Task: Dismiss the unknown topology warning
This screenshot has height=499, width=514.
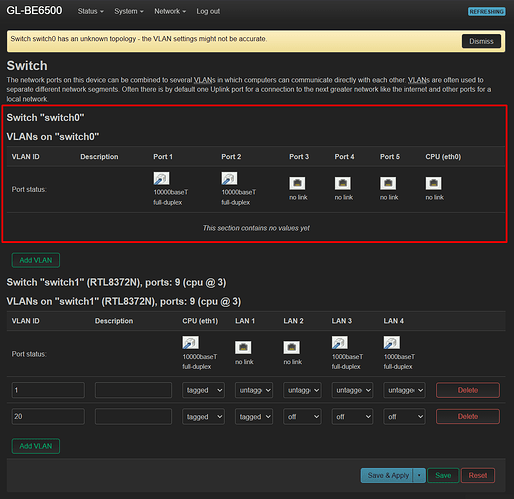Action: 481,41
